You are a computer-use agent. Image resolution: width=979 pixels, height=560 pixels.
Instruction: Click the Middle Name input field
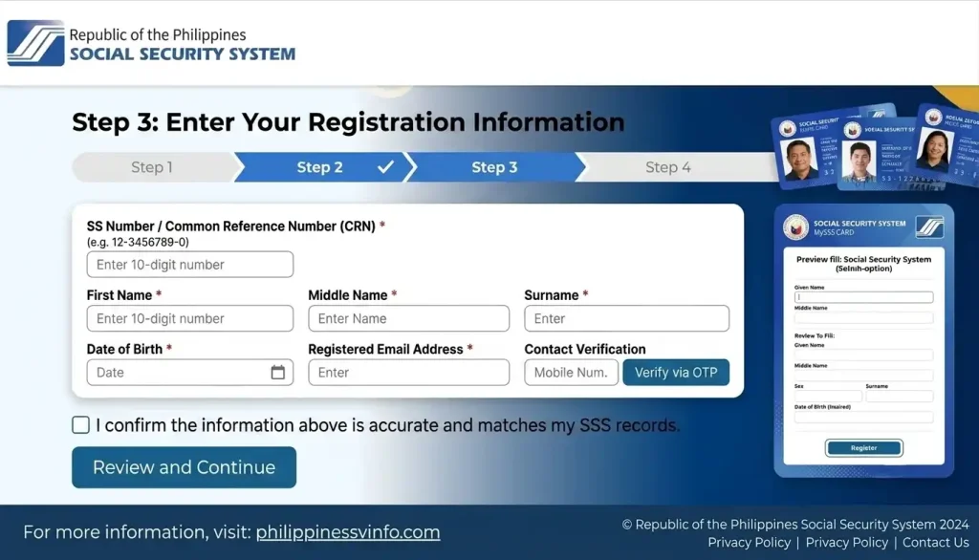click(x=409, y=318)
